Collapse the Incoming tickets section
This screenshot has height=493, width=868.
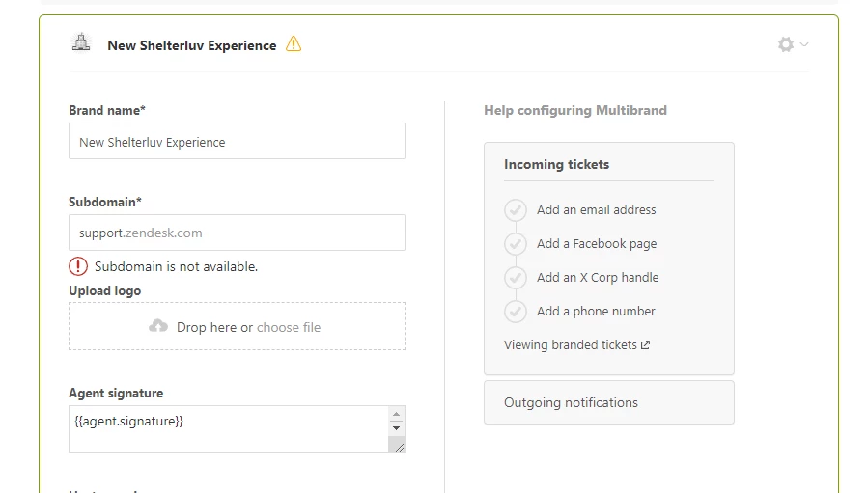click(556, 164)
